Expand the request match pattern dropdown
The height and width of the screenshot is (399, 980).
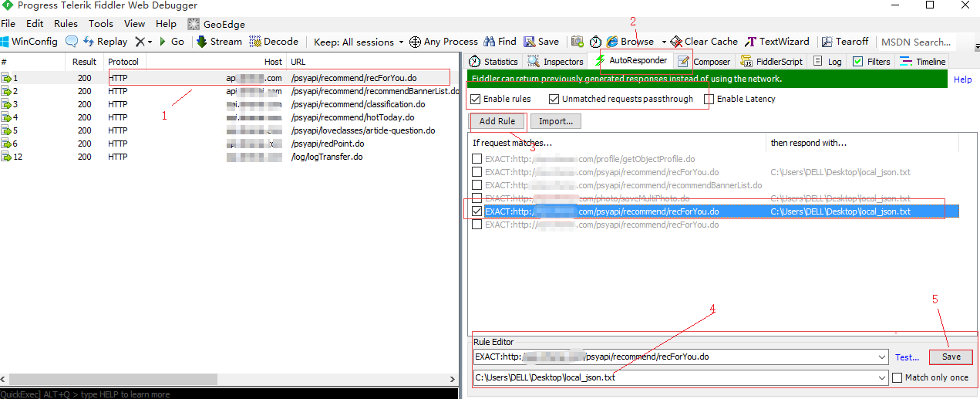[881, 357]
